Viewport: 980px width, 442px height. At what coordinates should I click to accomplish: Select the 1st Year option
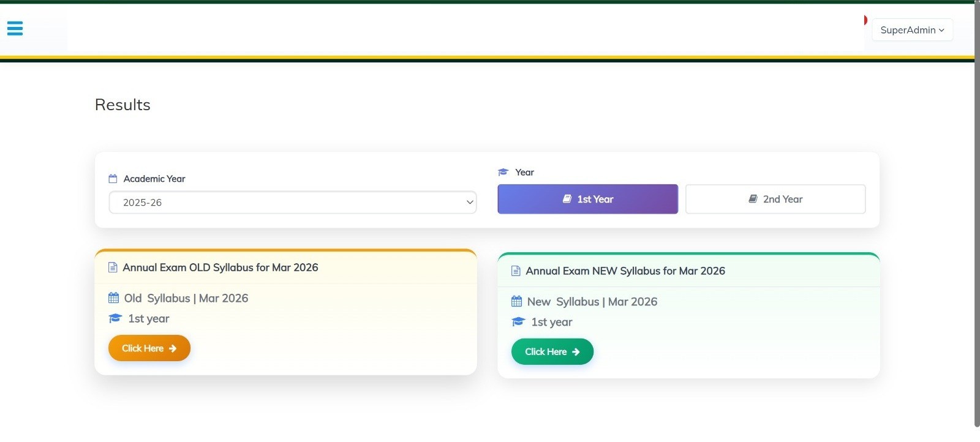pos(587,199)
